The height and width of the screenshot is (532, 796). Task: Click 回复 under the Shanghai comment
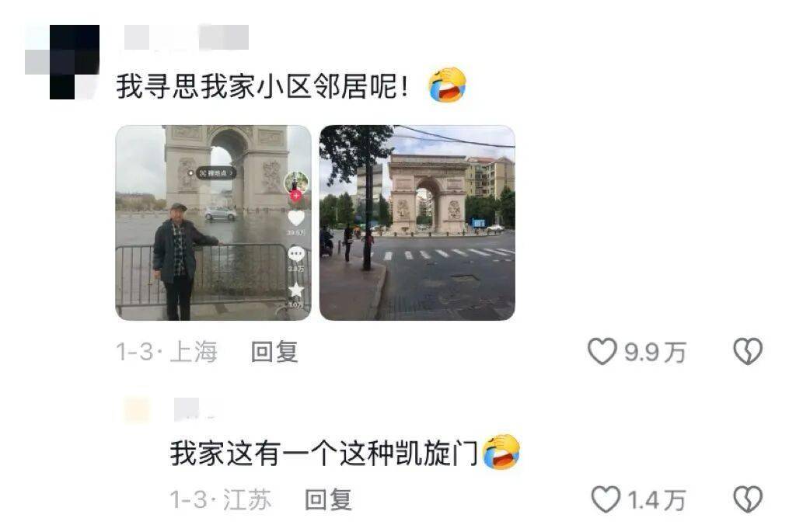tap(274, 352)
